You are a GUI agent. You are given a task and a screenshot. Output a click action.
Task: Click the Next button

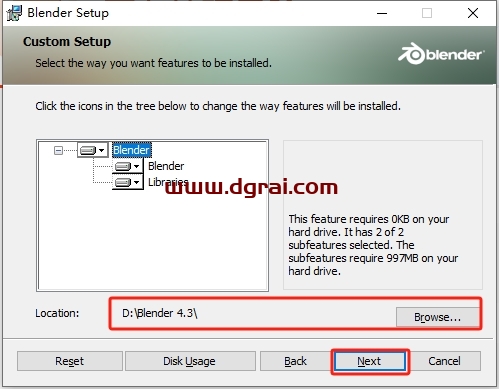pyautogui.click(x=370, y=361)
